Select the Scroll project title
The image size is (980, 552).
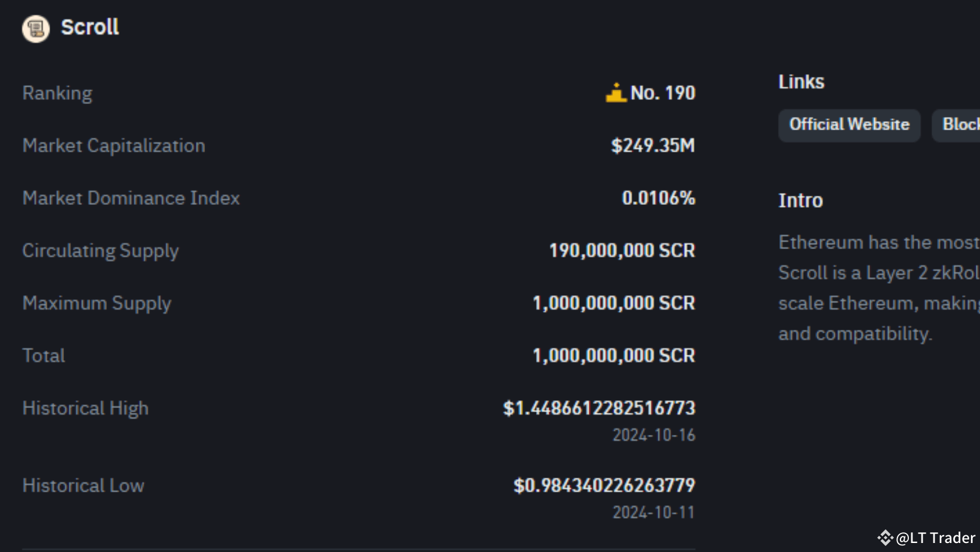pos(90,27)
